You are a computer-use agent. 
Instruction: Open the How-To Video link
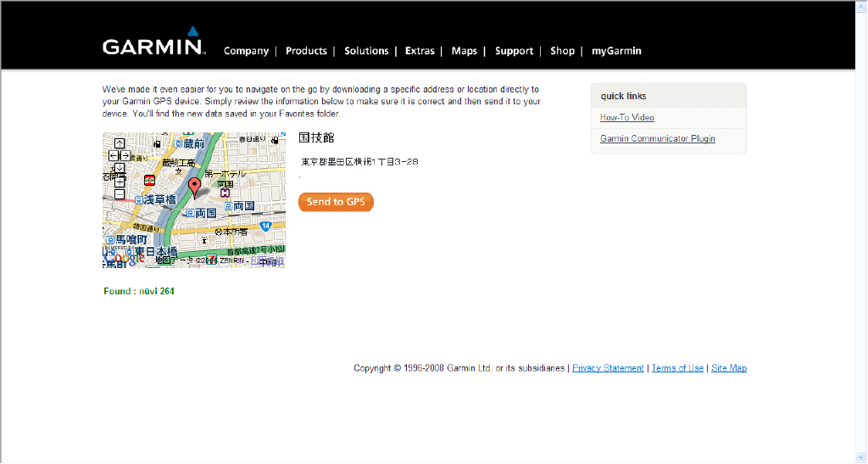[x=626, y=117]
